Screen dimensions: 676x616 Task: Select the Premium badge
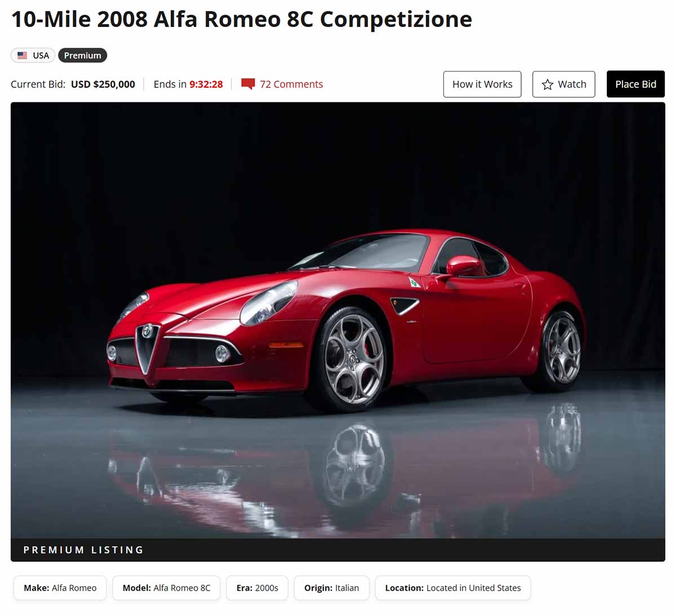(x=82, y=55)
